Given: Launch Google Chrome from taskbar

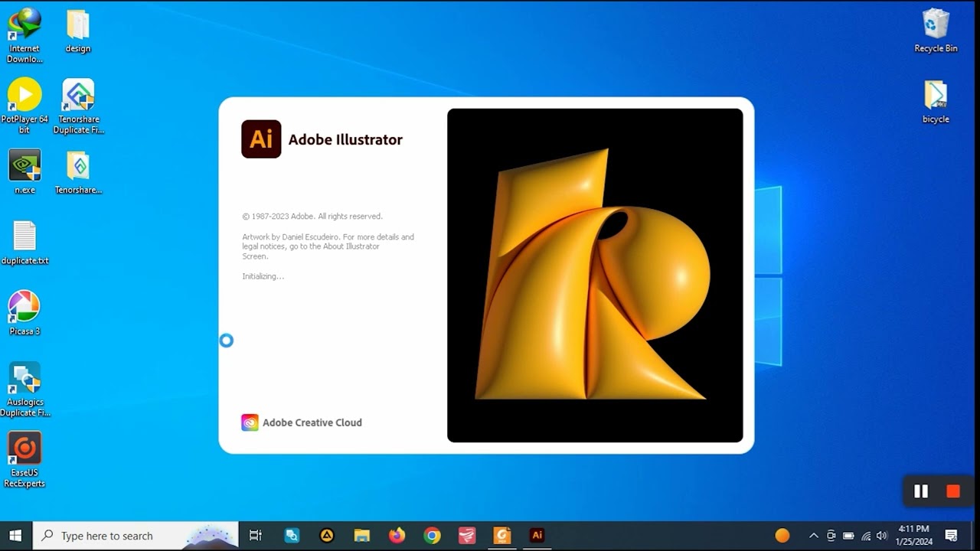Looking at the screenshot, I should tap(432, 536).
